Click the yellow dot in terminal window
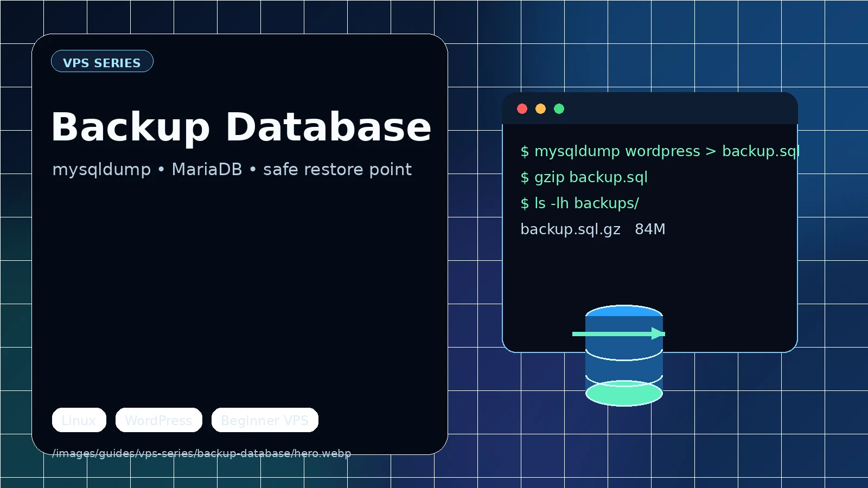This screenshot has height=488, width=868. [x=541, y=109]
